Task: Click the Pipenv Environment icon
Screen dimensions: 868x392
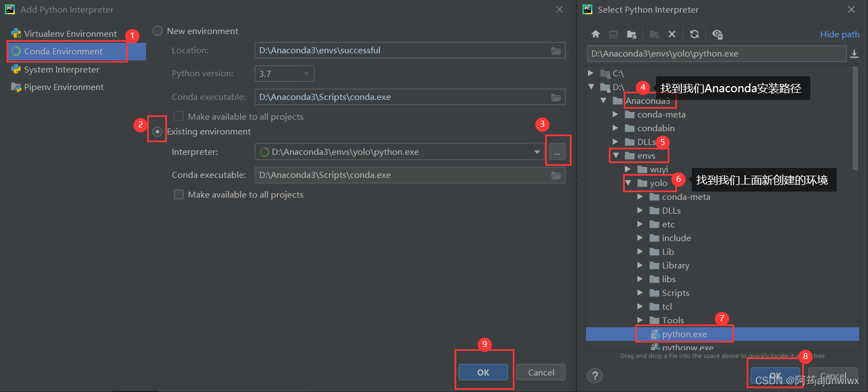Action: [x=16, y=87]
